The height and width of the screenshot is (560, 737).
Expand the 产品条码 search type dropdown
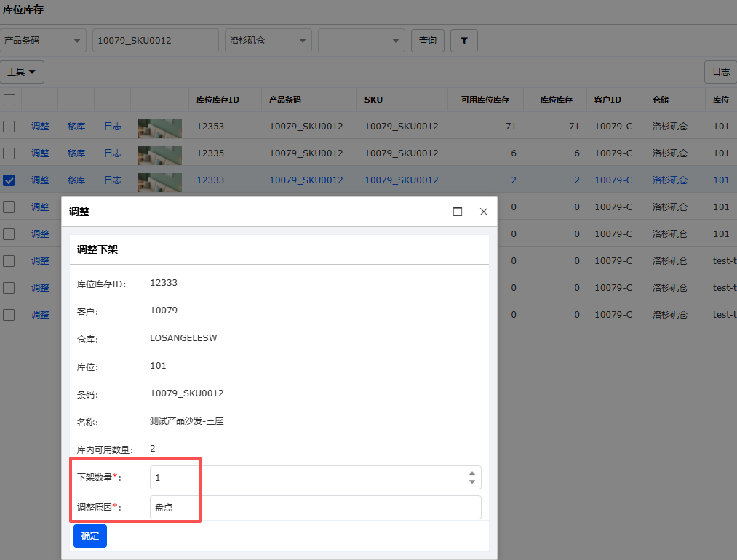click(x=43, y=41)
